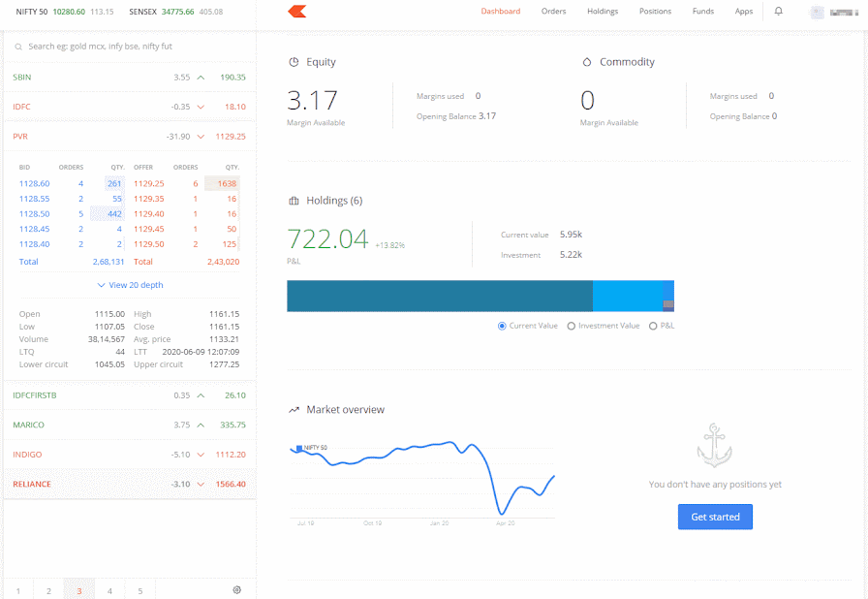
Task: Click the NIFTY 50 chart legend marker
Action: (299, 448)
